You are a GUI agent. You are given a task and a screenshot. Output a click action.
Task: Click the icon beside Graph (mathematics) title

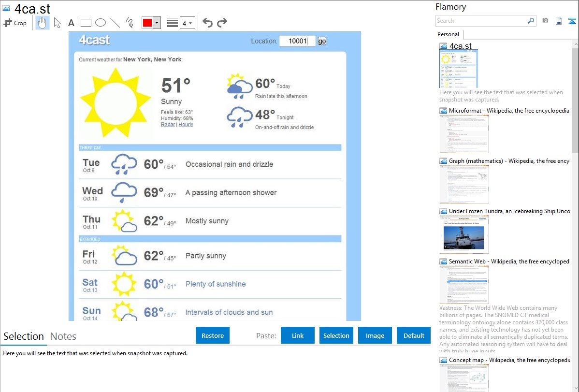[443, 161]
